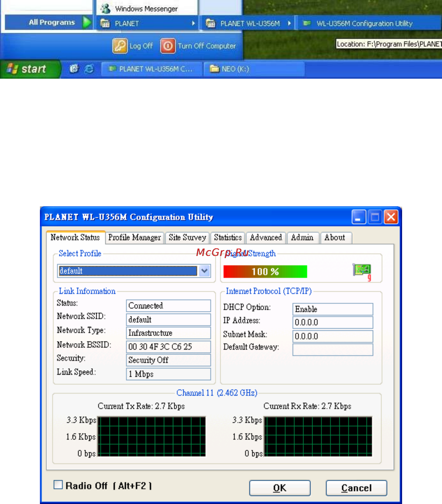Image resolution: width=442 pixels, height=504 pixels.
Task: Select the Network Status tab
Action: coord(75,237)
